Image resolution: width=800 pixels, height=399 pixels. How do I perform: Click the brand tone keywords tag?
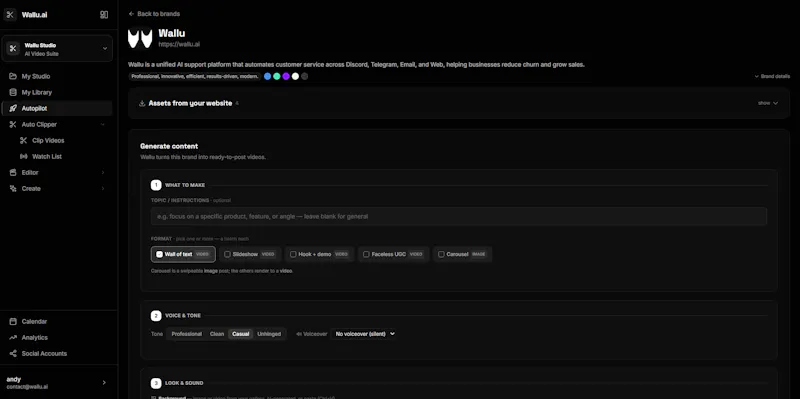pos(194,77)
